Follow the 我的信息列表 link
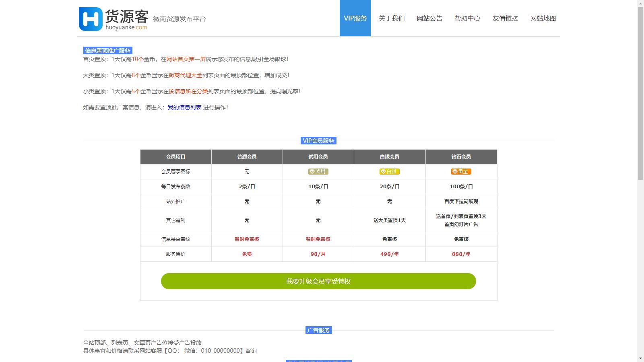This screenshot has height=362, width=644. (184, 107)
